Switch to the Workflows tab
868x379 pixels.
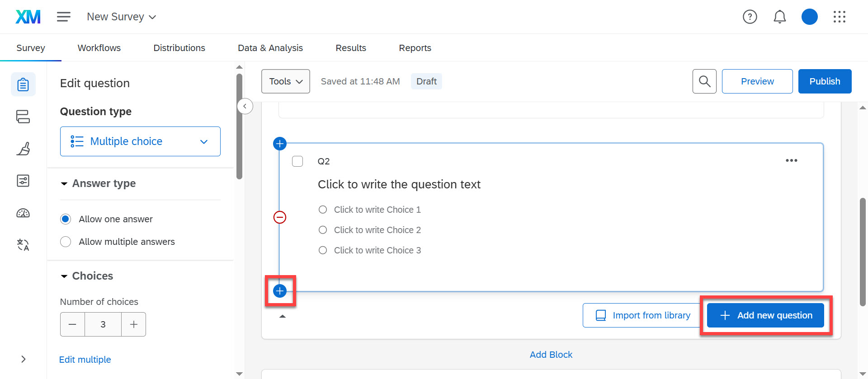click(99, 47)
